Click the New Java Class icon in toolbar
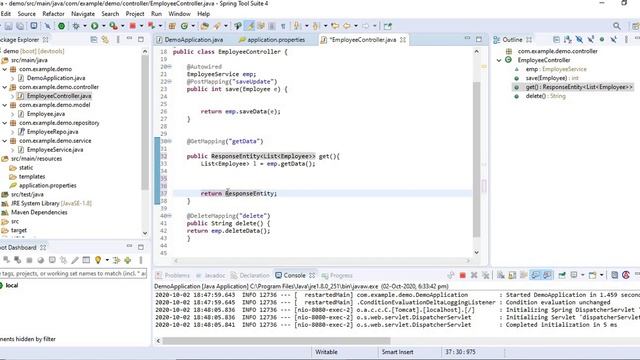640x360 pixels. (x=184, y=26)
